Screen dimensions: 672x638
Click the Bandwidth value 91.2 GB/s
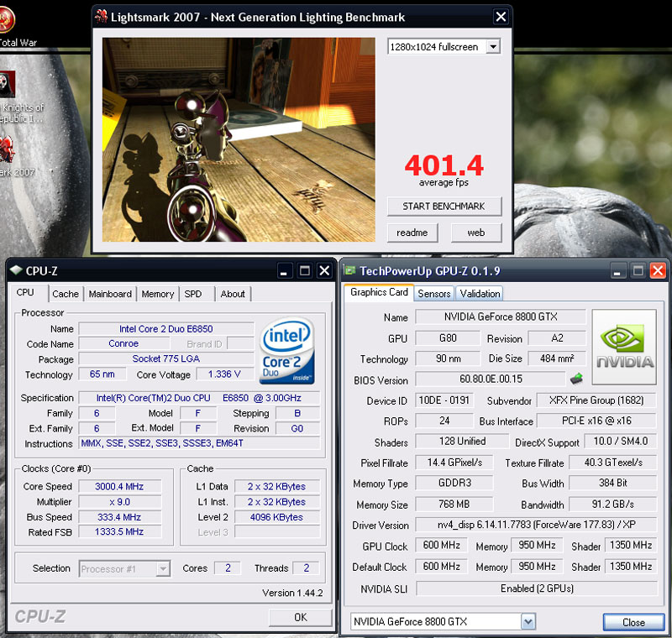coord(613,505)
